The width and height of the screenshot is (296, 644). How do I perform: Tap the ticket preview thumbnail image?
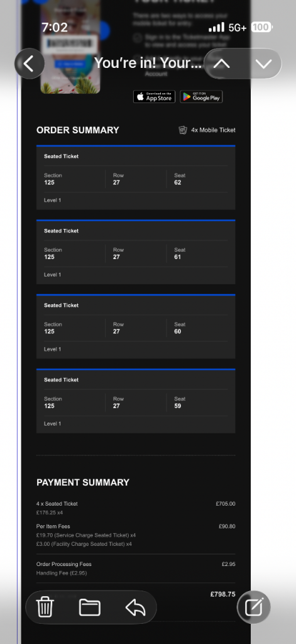click(x=70, y=47)
